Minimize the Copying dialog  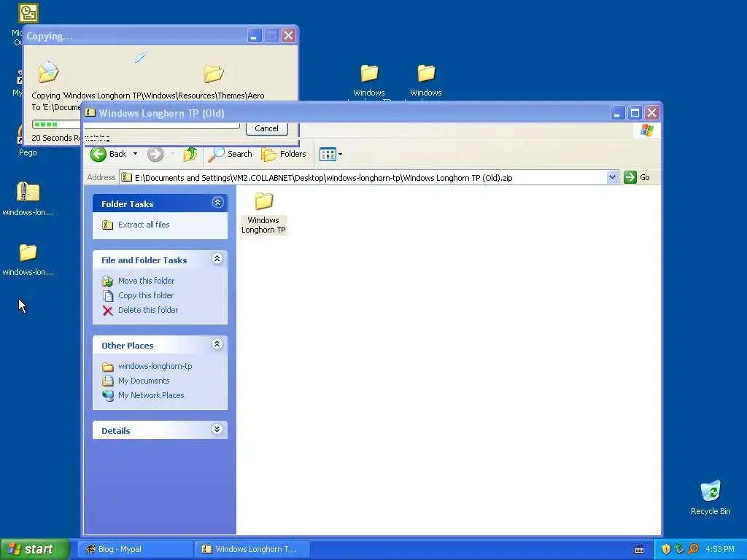click(x=255, y=36)
